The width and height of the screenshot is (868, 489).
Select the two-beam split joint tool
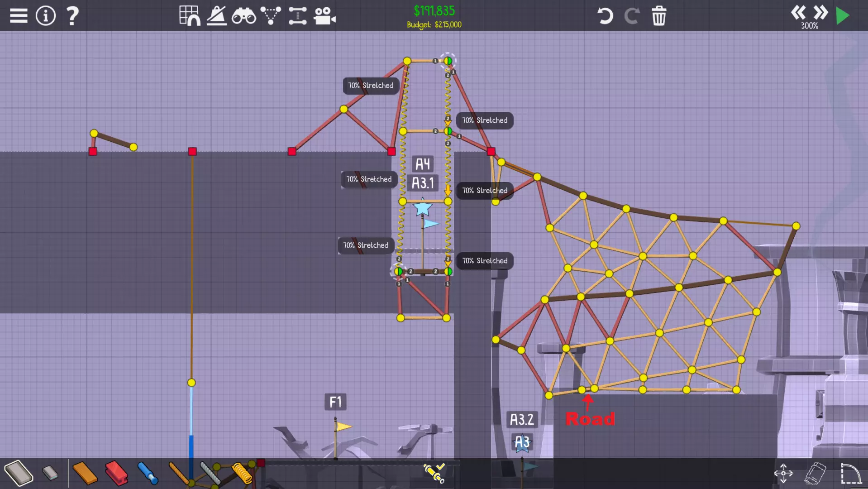click(x=297, y=16)
